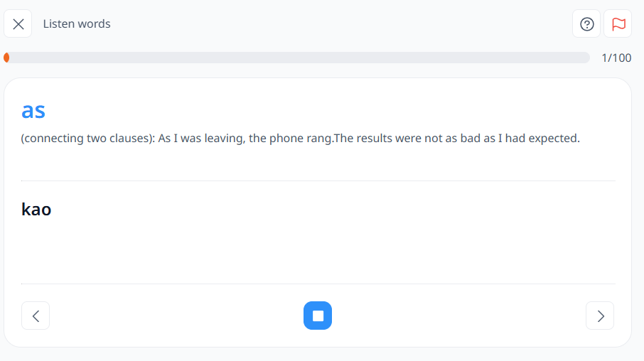The width and height of the screenshot is (644, 361).
Task: Go back with the left chevron button
Action: coord(36,316)
